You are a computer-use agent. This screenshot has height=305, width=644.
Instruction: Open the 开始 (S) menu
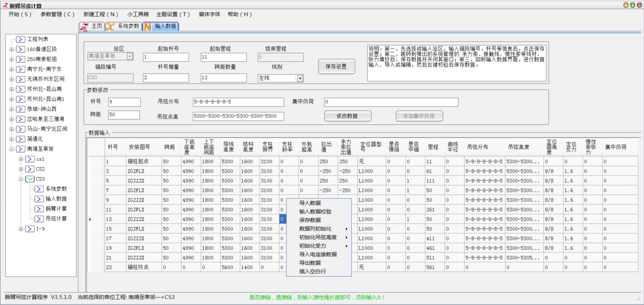(x=20, y=14)
